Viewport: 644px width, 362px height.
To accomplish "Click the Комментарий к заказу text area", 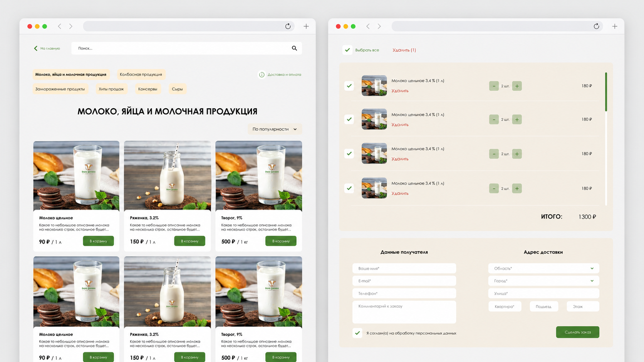I will click(404, 312).
